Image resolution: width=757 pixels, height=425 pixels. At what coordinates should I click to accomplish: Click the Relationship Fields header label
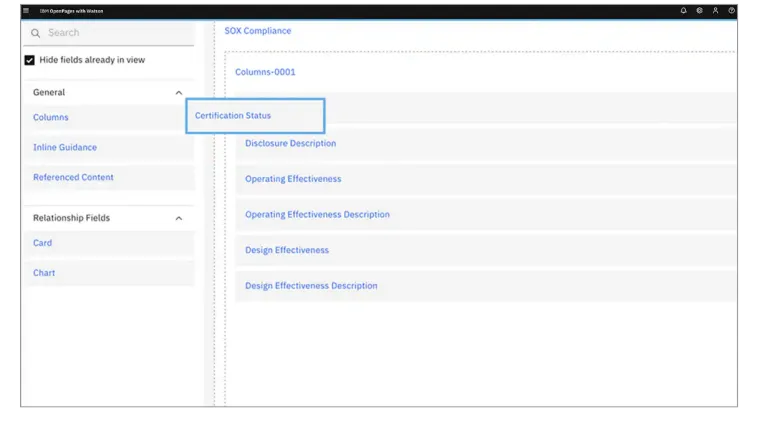click(x=71, y=218)
